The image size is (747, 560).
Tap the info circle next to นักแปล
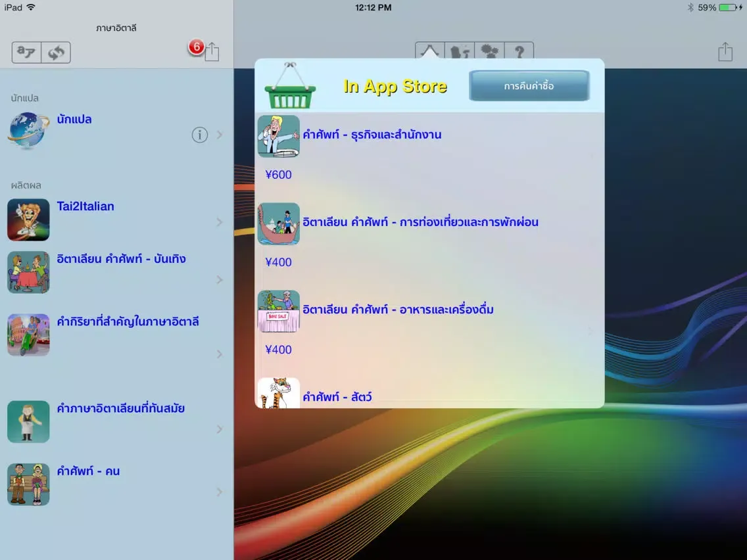(x=200, y=135)
